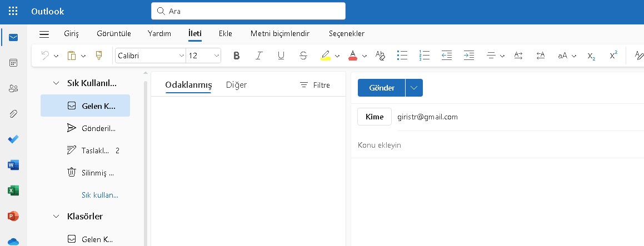This screenshot has height=246, width=644.
Task: Open alignment options dropdown arrow
Action: [x=502, y=56]
